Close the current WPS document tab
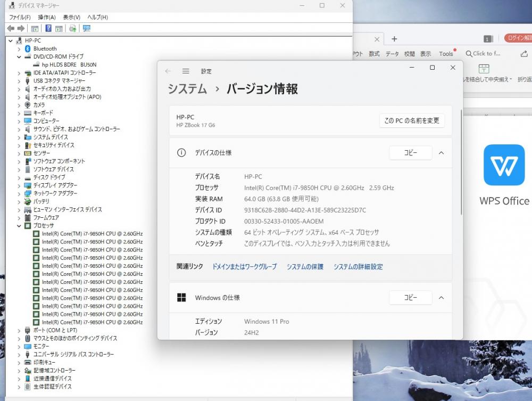This screenshot has height=401, width=532. point(377,39)
